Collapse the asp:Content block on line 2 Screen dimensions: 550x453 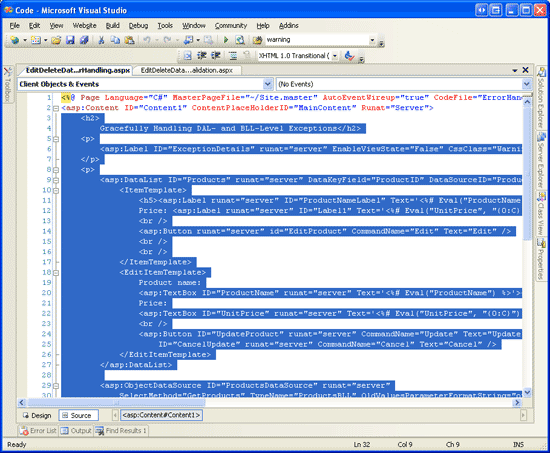pyautogui.click(x=56, y=108)
